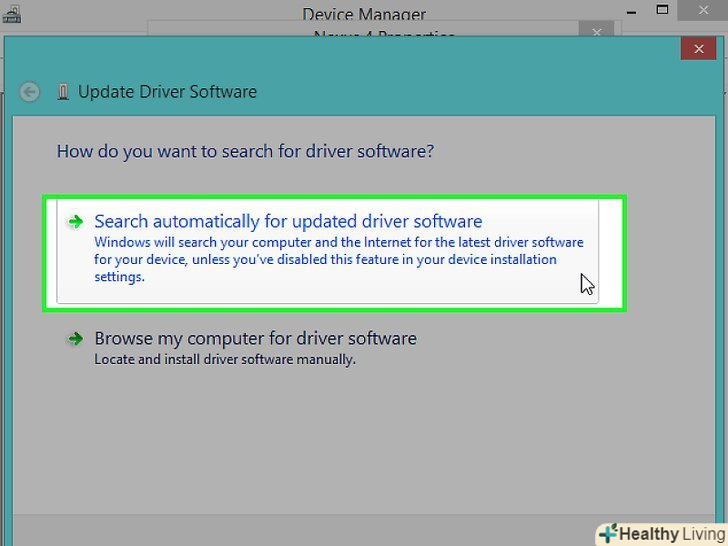Click the green arrow beside Browse my computer
This screenshot has width=728, height=546.
75,338
